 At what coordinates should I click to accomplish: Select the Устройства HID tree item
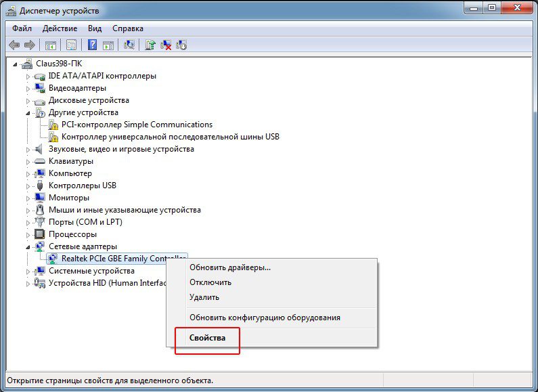[x=107, y=283]
